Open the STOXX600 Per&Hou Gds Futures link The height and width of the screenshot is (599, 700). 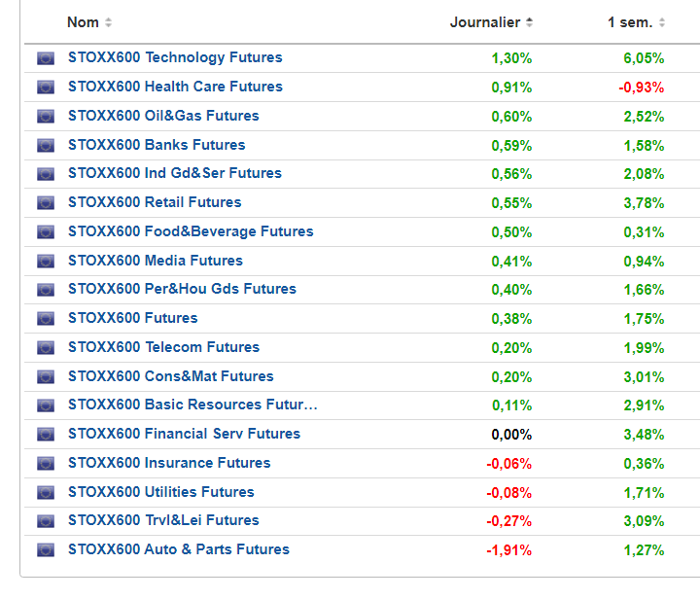[182, 289]
